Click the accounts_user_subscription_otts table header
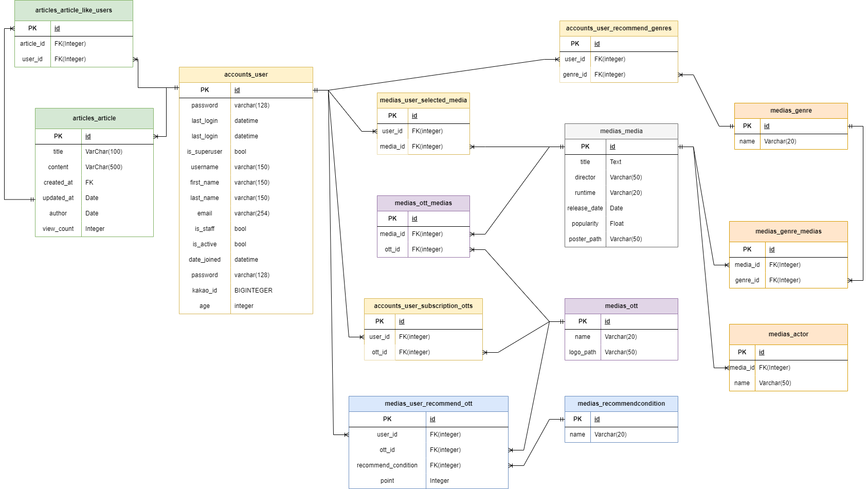 423,306
